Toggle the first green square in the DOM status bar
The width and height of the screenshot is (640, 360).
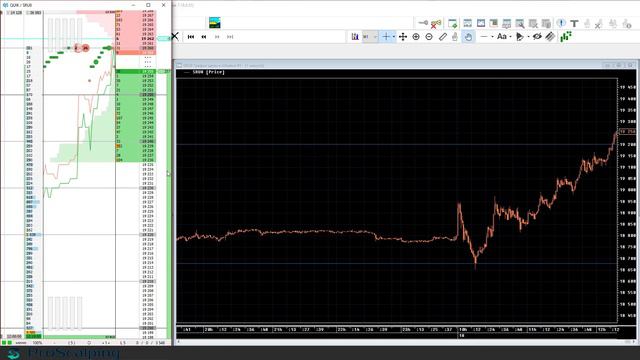coord(4,343)
